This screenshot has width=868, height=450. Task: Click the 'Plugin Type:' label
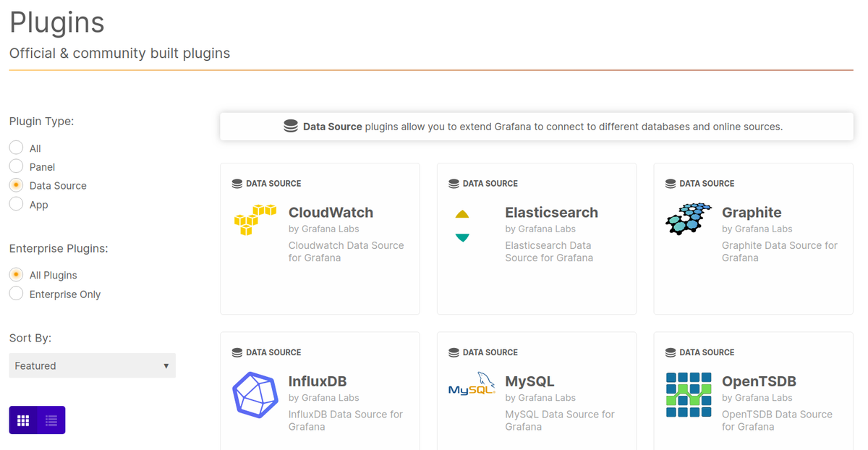(41, 122)
